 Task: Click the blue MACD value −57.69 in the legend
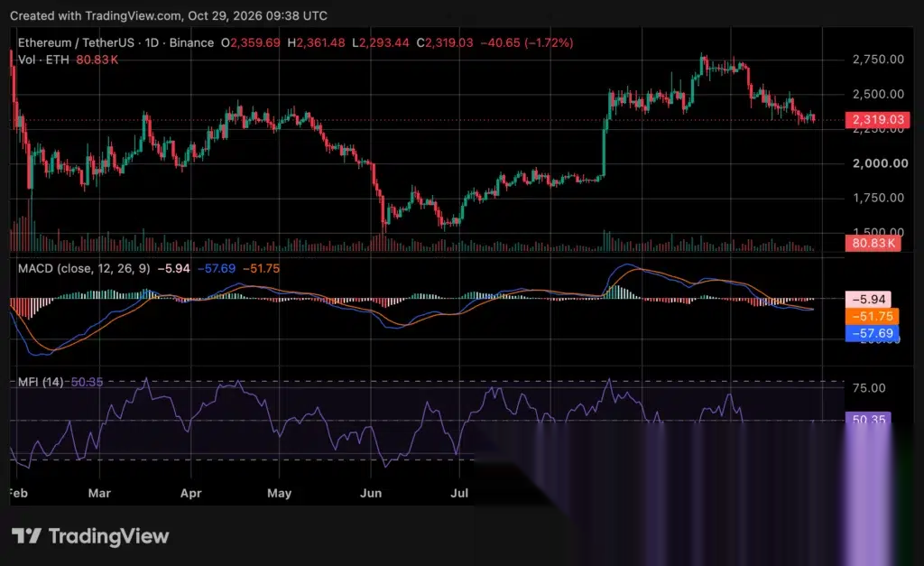(x=217, y=268)
